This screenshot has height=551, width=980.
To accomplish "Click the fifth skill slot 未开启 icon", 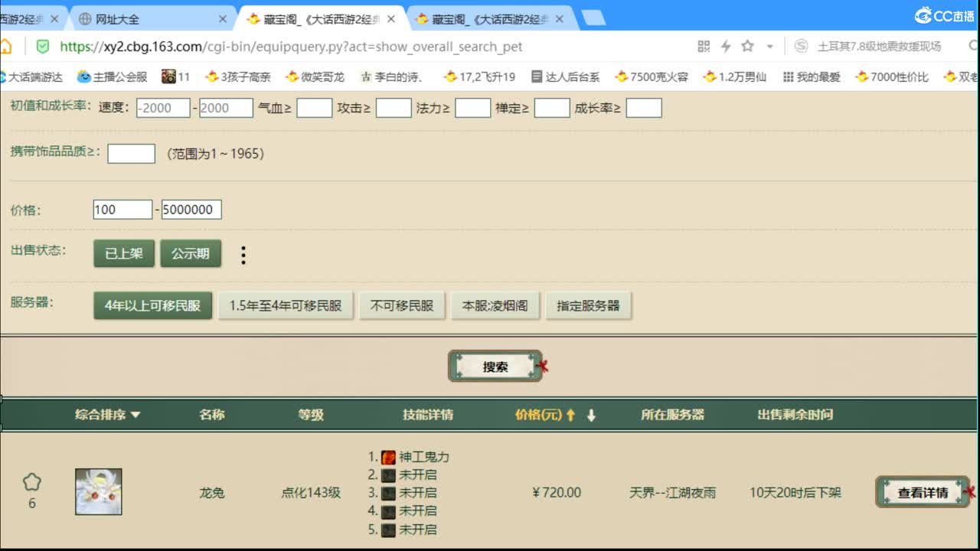I will (389, 530).
